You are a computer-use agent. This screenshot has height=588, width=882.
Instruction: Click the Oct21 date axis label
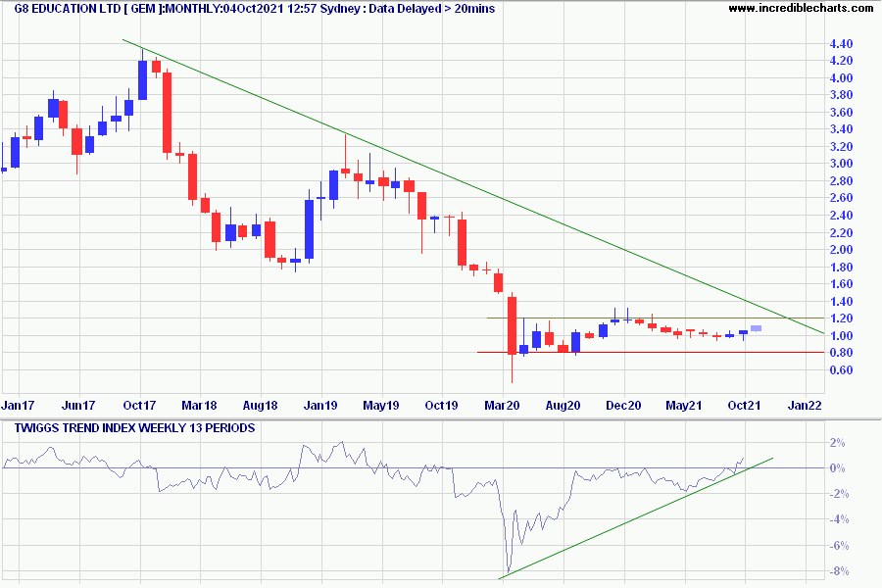pyautogui.click(x=744, y=405)
